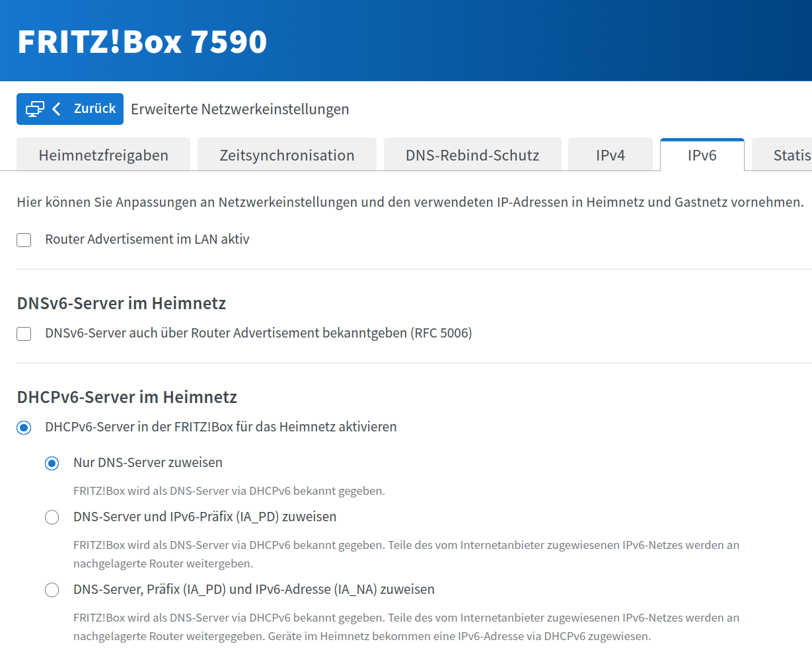Open the DNS-Rebind-Schutz tab

[472, 155]
